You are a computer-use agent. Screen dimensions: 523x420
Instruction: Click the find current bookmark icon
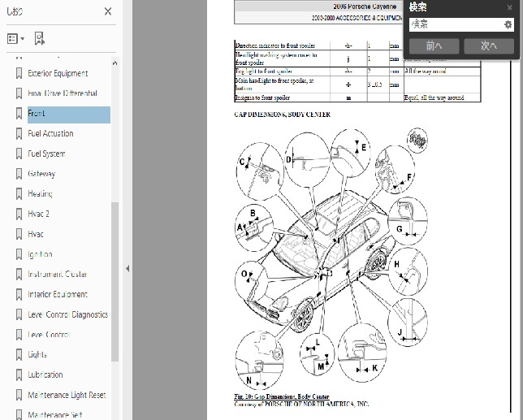40,39
